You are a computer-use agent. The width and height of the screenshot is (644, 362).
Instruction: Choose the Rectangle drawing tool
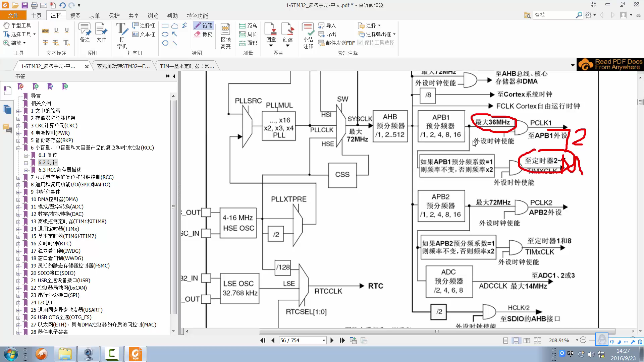coord(165,26)
